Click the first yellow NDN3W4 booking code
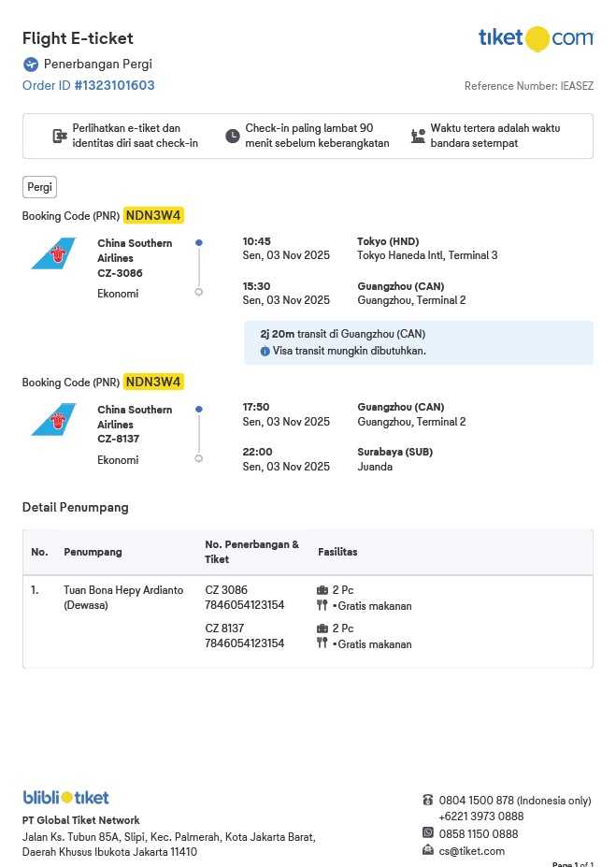Screen dimensions: 616x867 point(154,215)
